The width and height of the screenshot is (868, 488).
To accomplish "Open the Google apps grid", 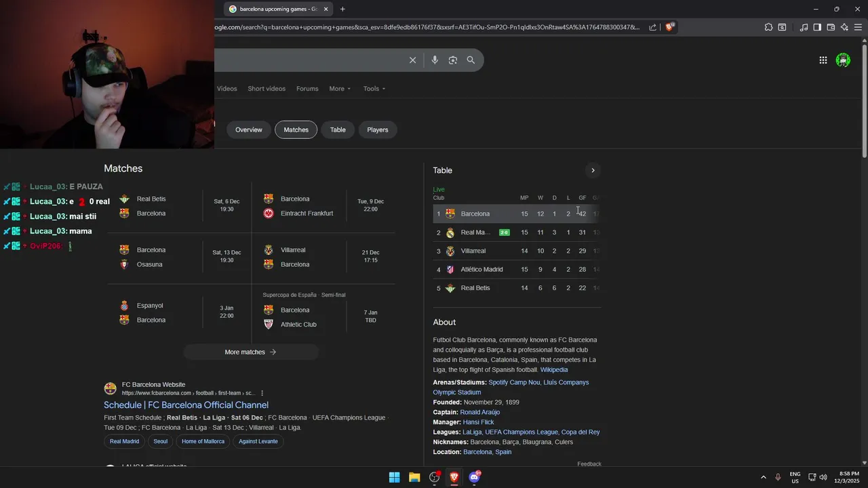I will click(x=823, y=60).
